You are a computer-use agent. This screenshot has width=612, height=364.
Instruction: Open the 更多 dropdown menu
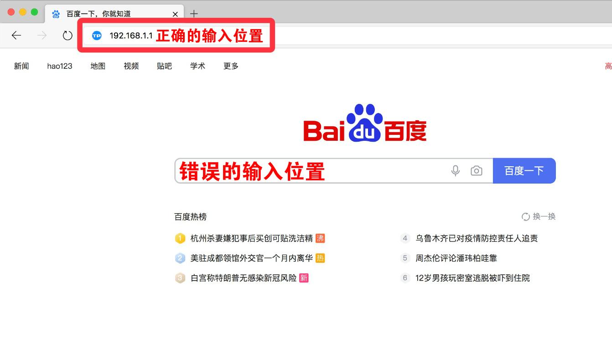[230, 66]
